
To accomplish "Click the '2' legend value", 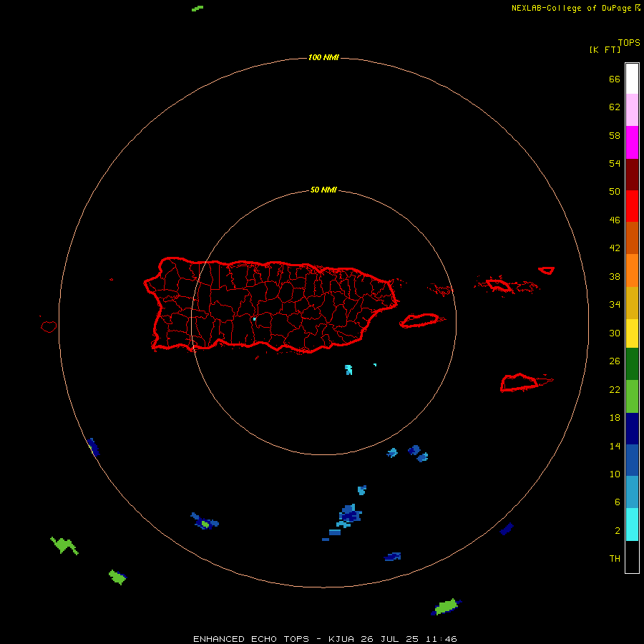I will [x=618, y=531].
